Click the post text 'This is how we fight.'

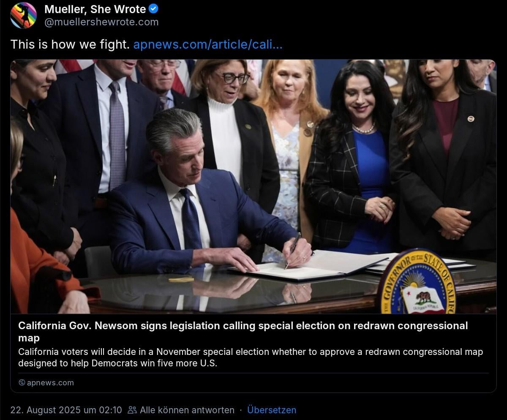click(x=70, y=44)
